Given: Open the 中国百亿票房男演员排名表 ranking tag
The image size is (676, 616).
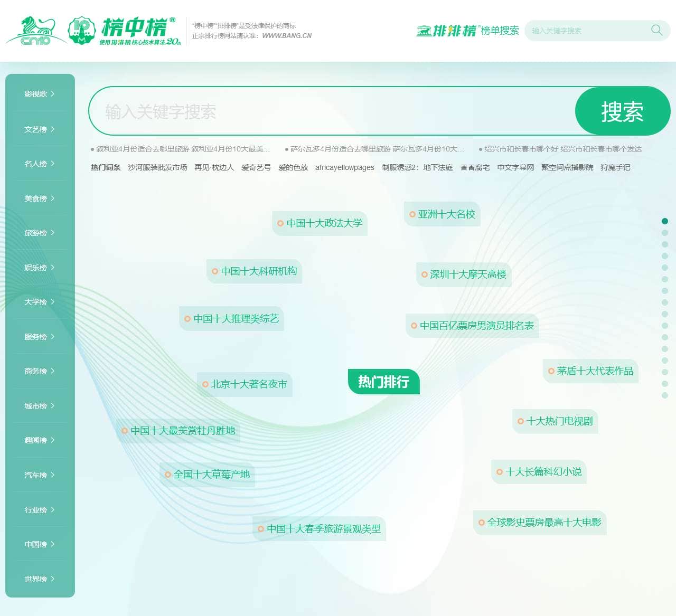Looking at the screenshot, I should (x=472, y=326).
